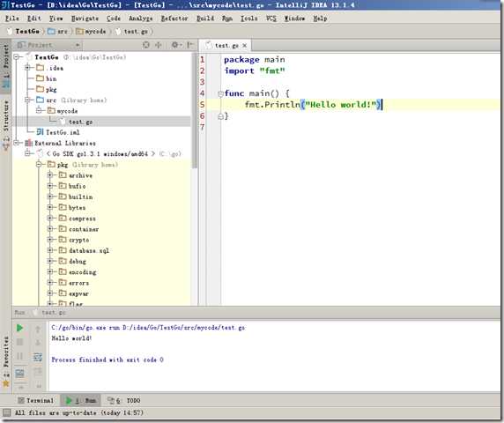The height and width of the screenshot is (423, 504).
Task: Expand the crypto package node
Action: [x=50, y=240]
